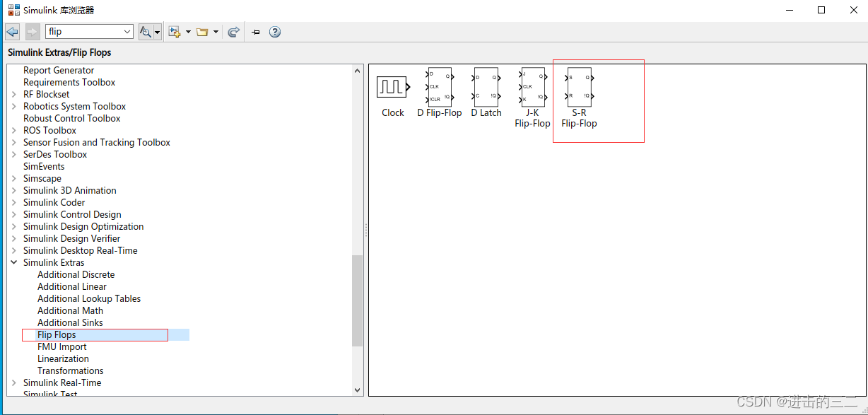Expand the Simulink Design Optimization node

[14, 226]
